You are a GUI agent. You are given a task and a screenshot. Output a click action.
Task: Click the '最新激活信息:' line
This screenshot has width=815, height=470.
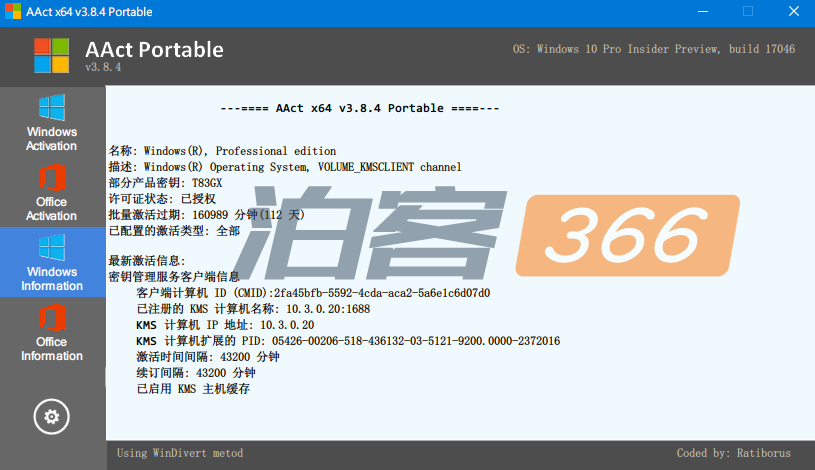(x=147, y=261)
